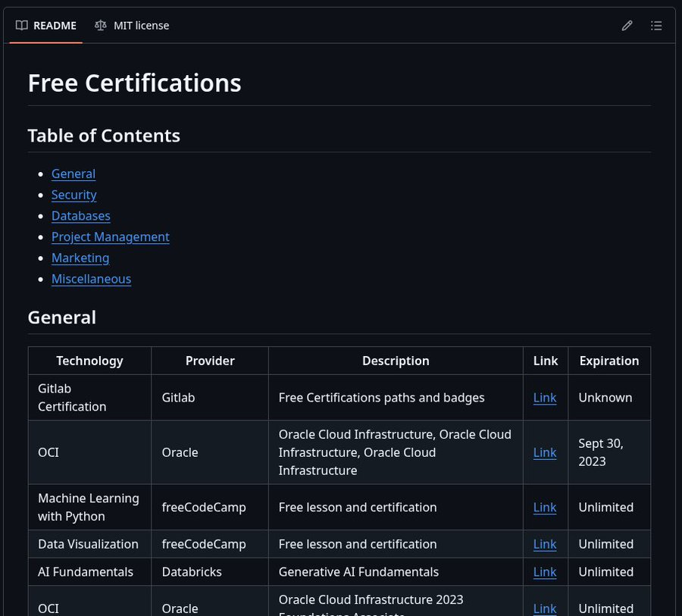Click Link in the Oracle OCI Sept 30 row
Viewport: 682px width, 616px height.
[x=545, y=452]
